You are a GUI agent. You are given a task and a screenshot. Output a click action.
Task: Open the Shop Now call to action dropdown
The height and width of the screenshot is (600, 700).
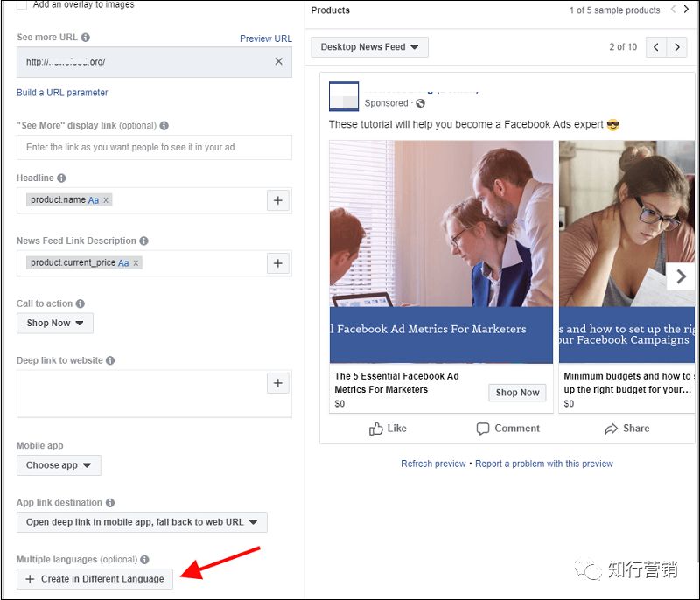[54, 323]
